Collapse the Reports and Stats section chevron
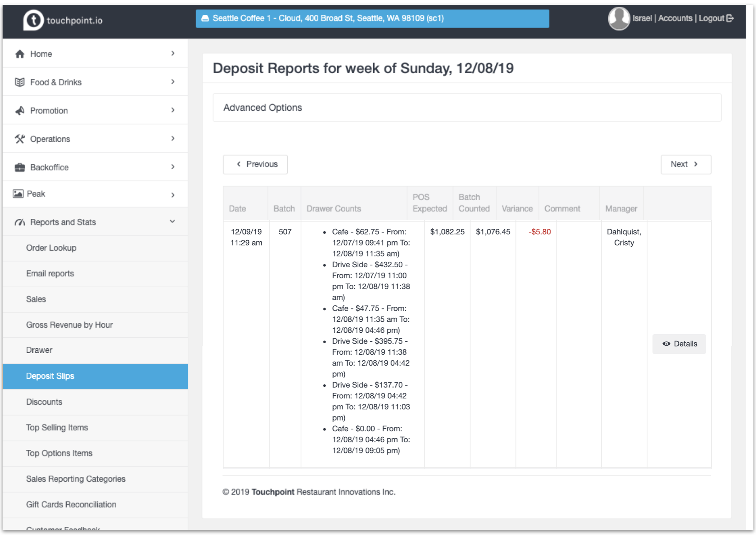 click(x=173, y=222)
